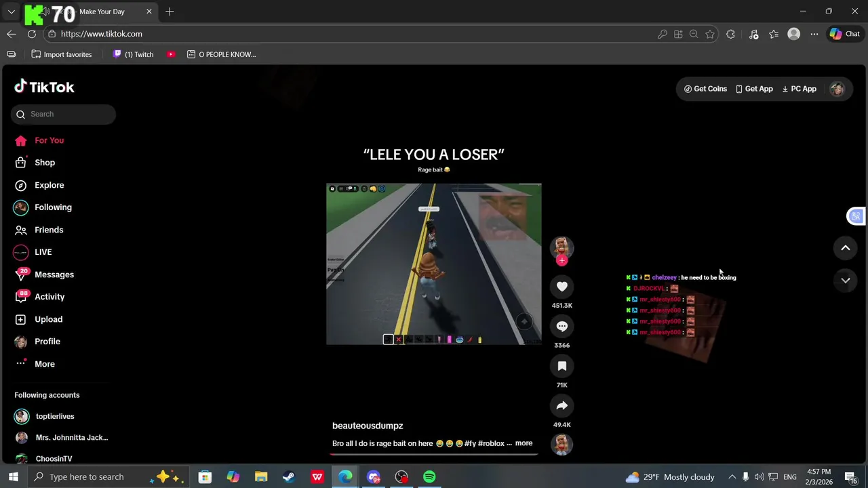The height and width of the screenshot is (488, 868).
Task: Open browser Settings and more menu
Action: coord(814,34)
